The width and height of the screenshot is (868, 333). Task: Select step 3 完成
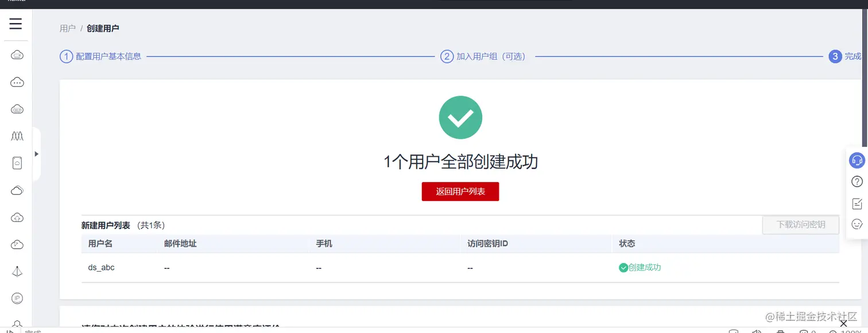point(845,56)
